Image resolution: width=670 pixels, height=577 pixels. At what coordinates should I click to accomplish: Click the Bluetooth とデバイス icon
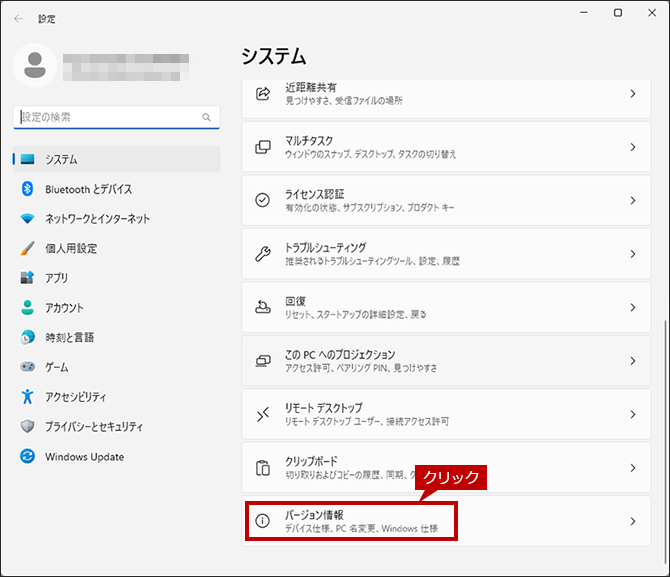tap(27, 189)
